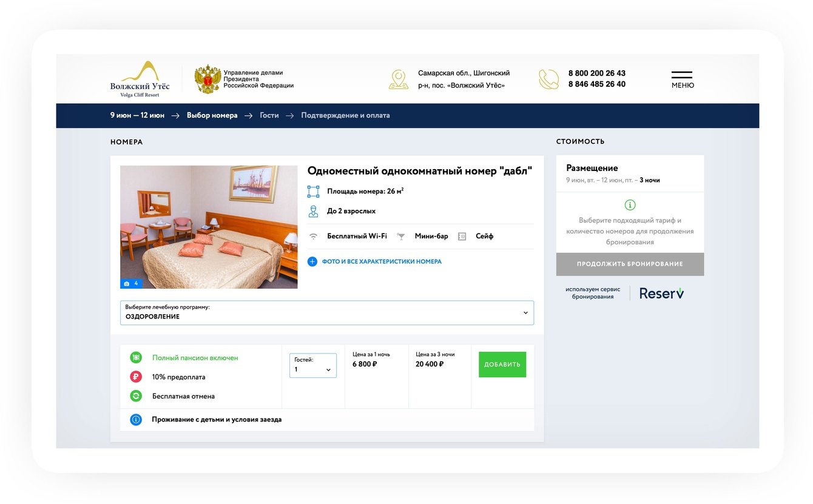Click the room title Одноместный однокомнатный номер

pyautogui.click(x=420, y=172)
